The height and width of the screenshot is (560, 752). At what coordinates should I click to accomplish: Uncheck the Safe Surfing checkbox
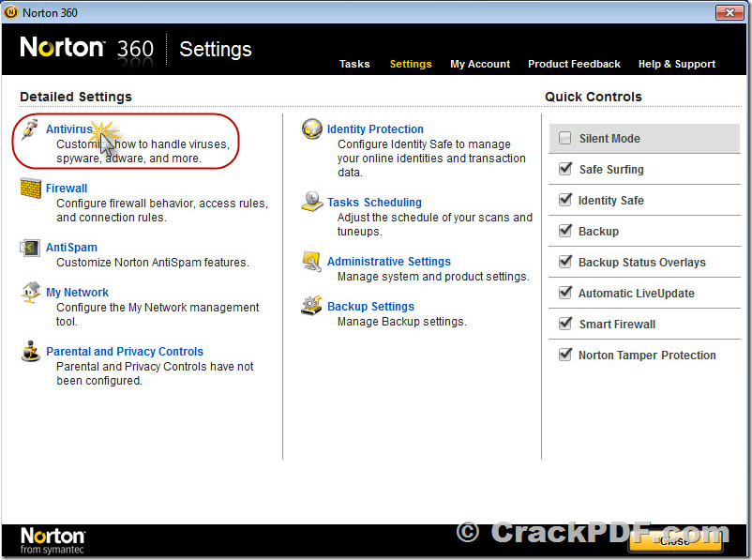point(565,169)
